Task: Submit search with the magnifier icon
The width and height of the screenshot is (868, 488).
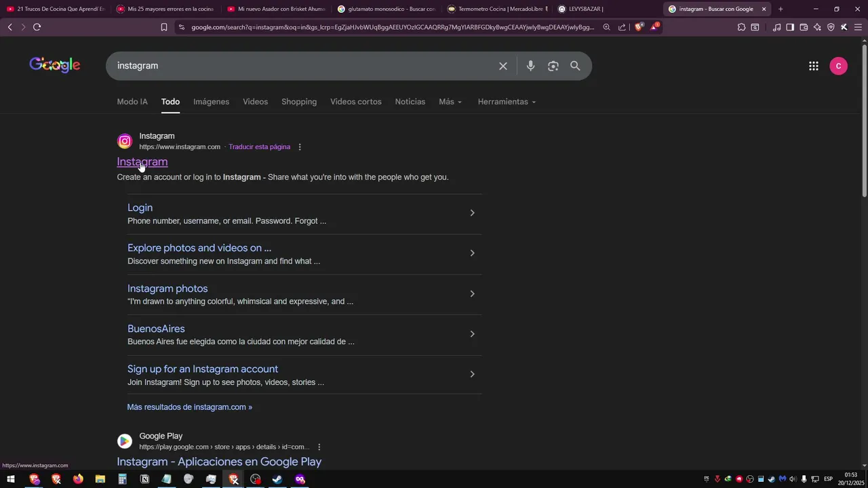Action: 575,66
